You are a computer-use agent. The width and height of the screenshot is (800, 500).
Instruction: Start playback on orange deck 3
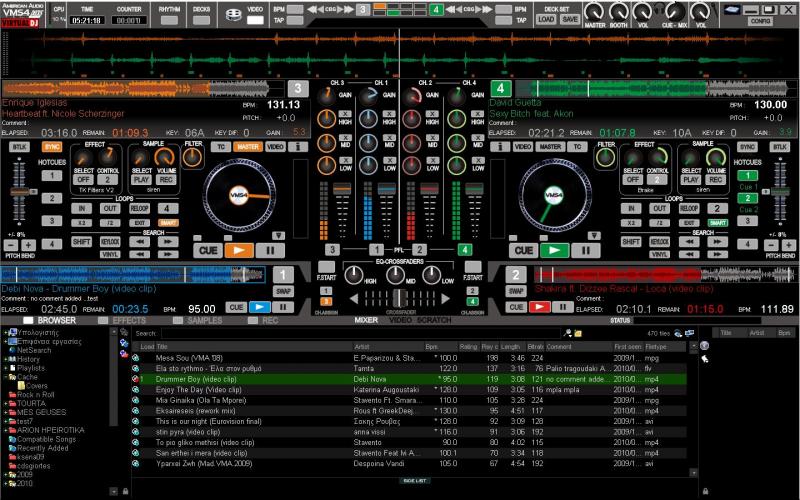(x=239, y=250)
